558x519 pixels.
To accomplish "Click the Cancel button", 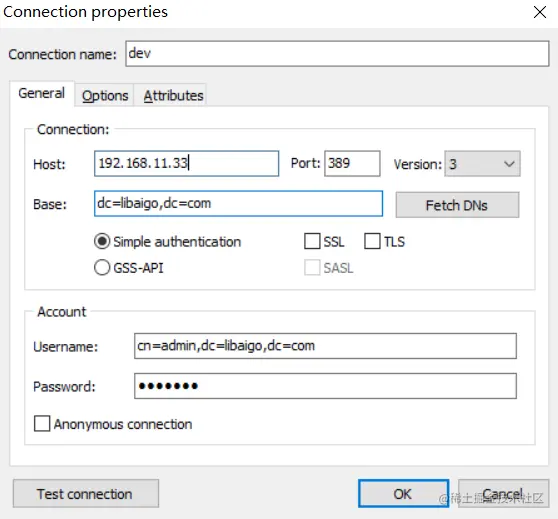I will tap(504, 493).
